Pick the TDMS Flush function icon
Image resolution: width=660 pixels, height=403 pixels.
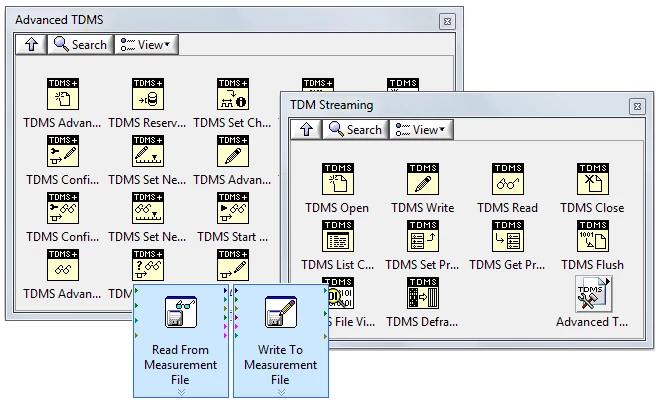[x=592, y=237]
